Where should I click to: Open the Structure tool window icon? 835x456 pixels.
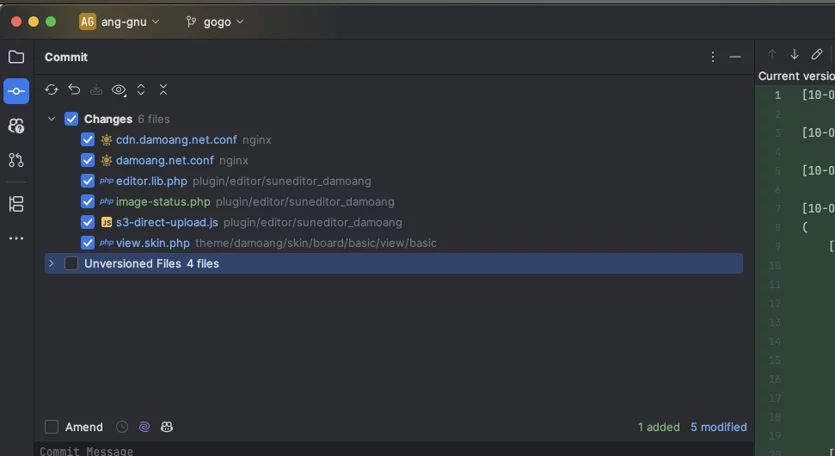(x=16, y=204)
